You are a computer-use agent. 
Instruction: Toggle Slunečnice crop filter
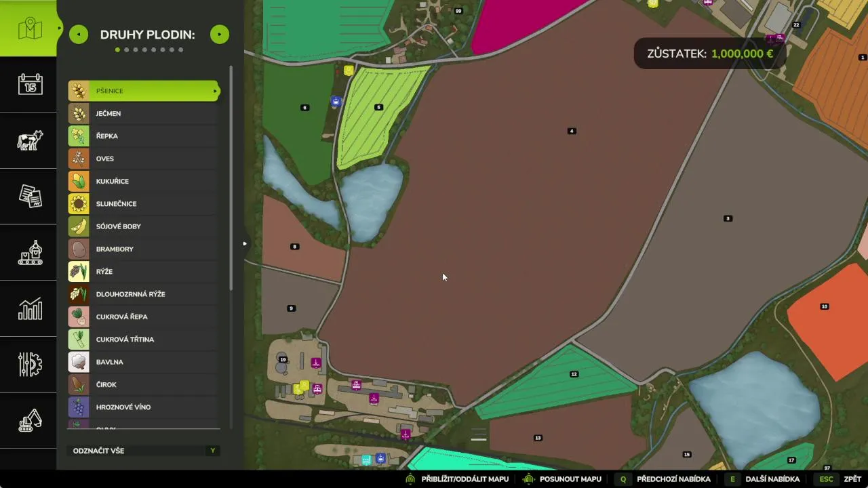point(144,203)
